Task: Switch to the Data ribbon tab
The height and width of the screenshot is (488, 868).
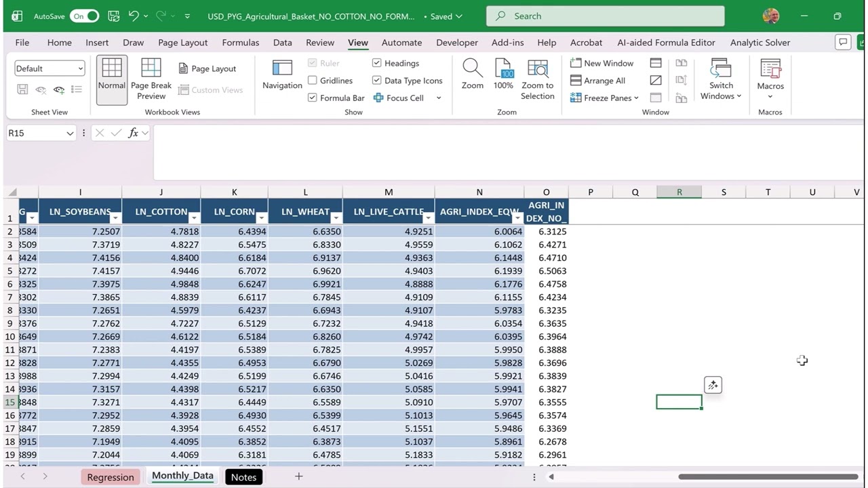Action: [283, 42]
